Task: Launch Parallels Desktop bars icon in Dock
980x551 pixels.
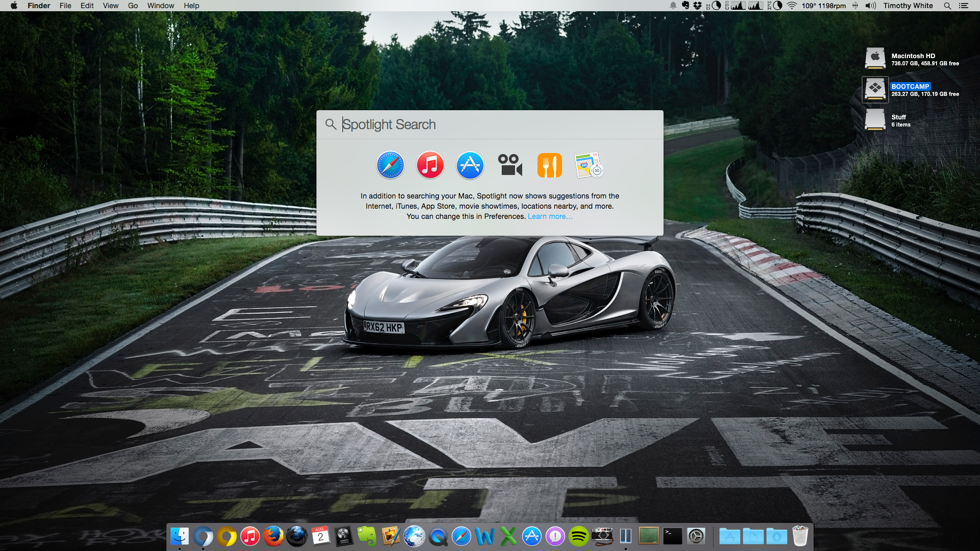Action: click(x=626, y=536)
